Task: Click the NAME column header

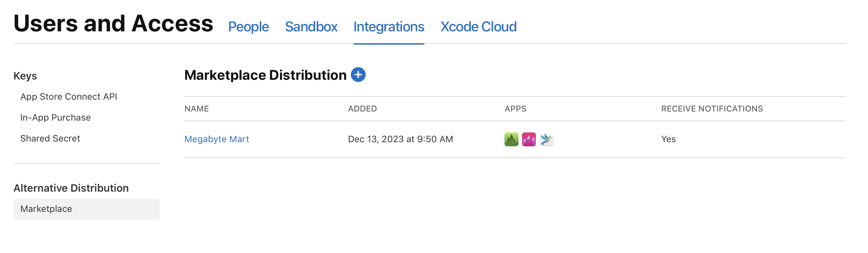Action: point(197,109)
